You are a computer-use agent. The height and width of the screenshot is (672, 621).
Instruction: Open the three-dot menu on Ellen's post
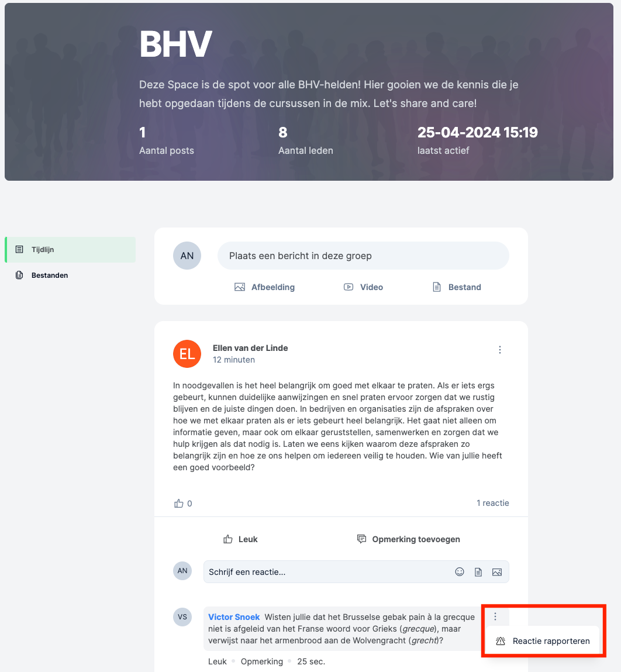[x=500, y=350]
